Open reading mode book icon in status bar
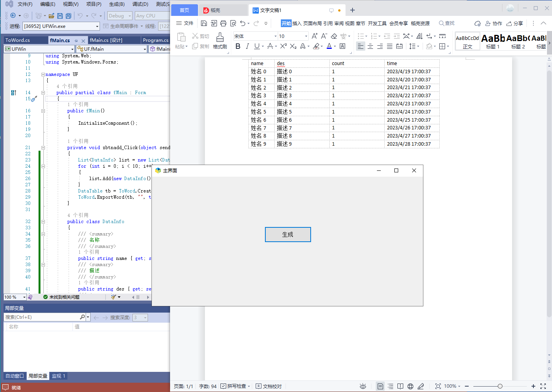 point(400,386)
